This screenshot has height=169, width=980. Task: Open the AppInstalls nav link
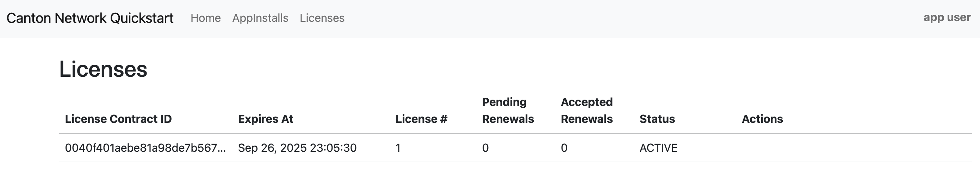[x=260, y=18]
